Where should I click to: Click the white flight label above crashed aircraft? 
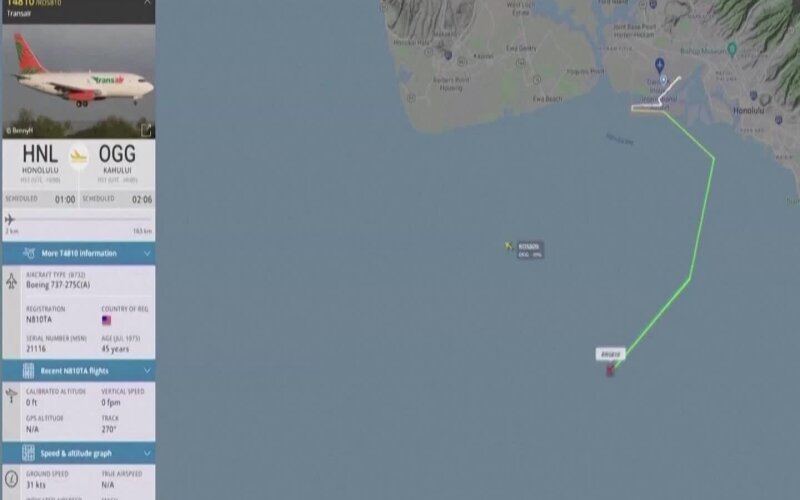tap(610, 354)
